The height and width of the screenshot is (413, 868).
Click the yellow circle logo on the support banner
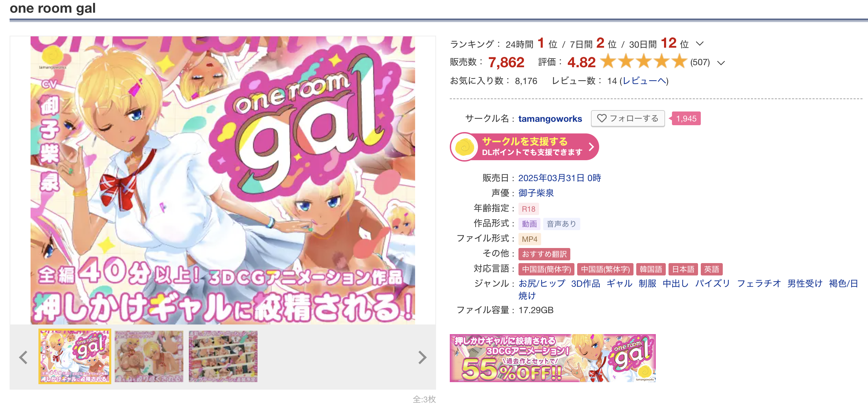(464, 147)
